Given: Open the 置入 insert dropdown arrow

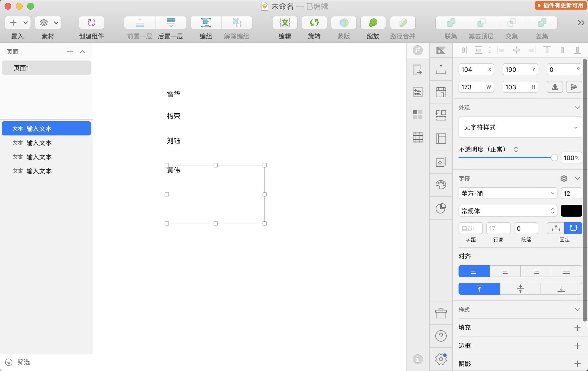Looking at the screenshot, I should (x=25, y=23).
